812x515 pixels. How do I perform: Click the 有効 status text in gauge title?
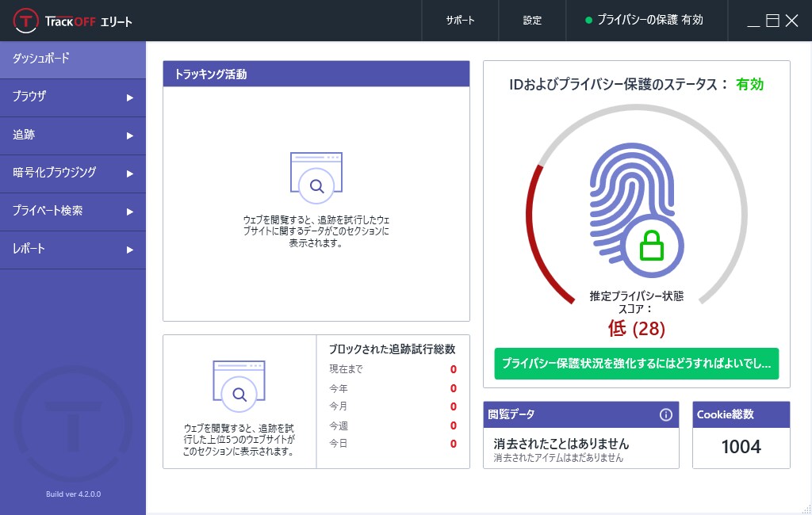click(750, 84)
